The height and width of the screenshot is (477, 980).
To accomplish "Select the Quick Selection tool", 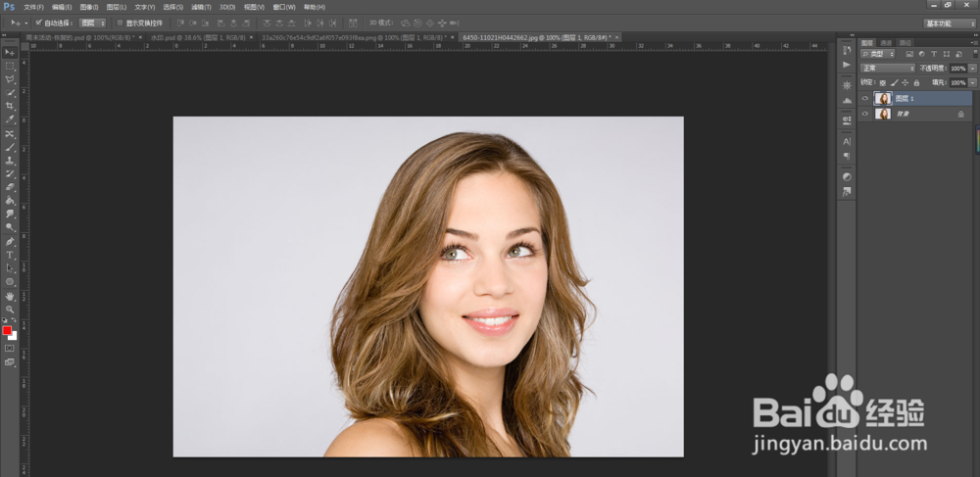I will (10, 93).
